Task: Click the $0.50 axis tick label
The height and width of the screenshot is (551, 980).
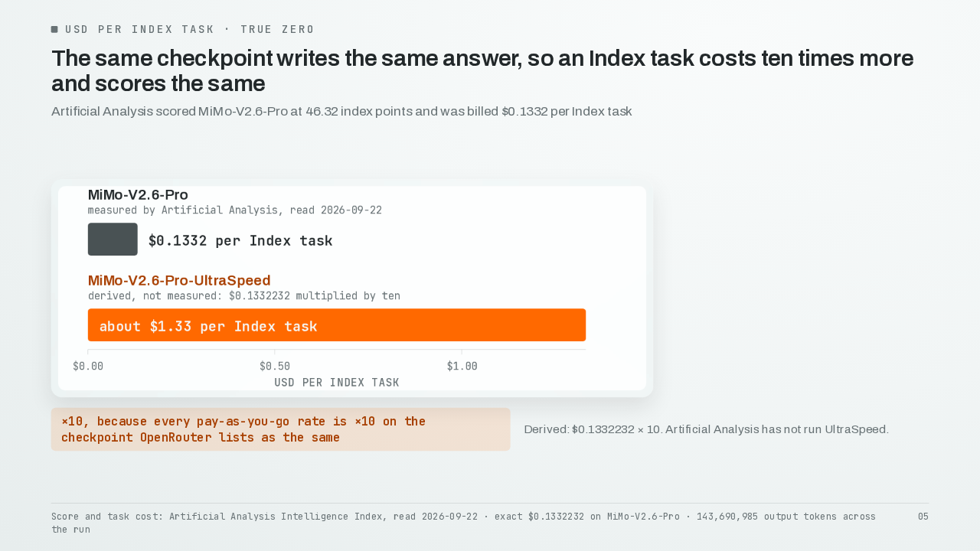Action: pos(275,367)
